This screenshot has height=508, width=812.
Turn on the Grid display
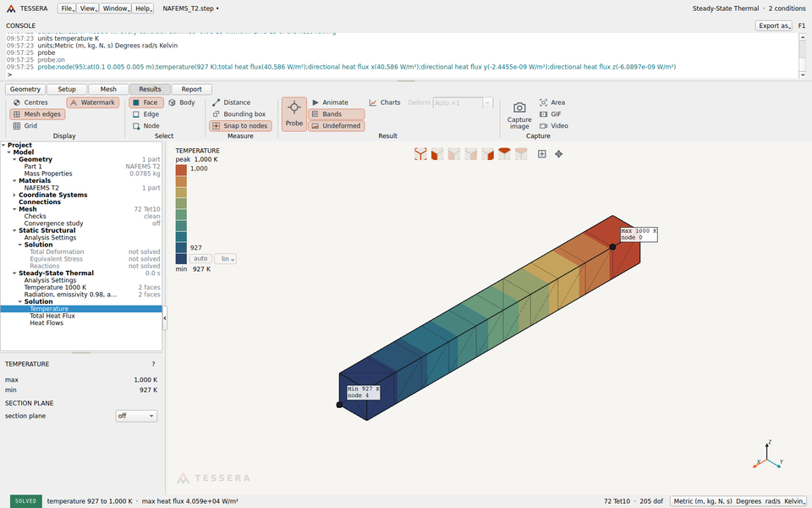pyautogui.click(x=25, y=126)
